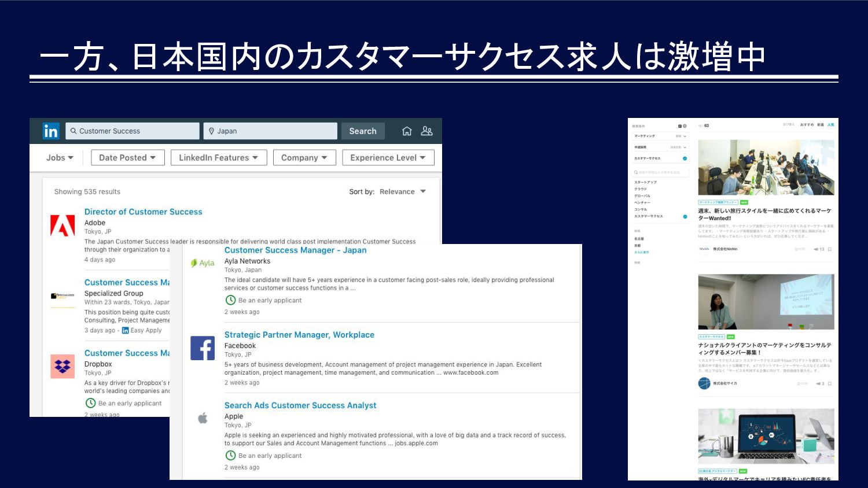Open Director of Customer Success job
The width and height of the screenshot is (868, 488).
(144, 212)
